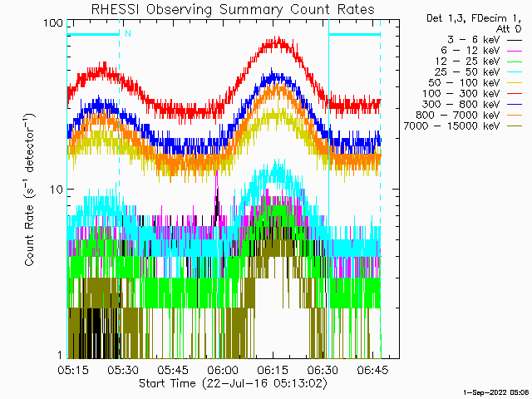Click the plot title RHESSI Observing Summary Count Rates
Image resolution: width=532 pixels, height=399 pixels.
(233, 9)
